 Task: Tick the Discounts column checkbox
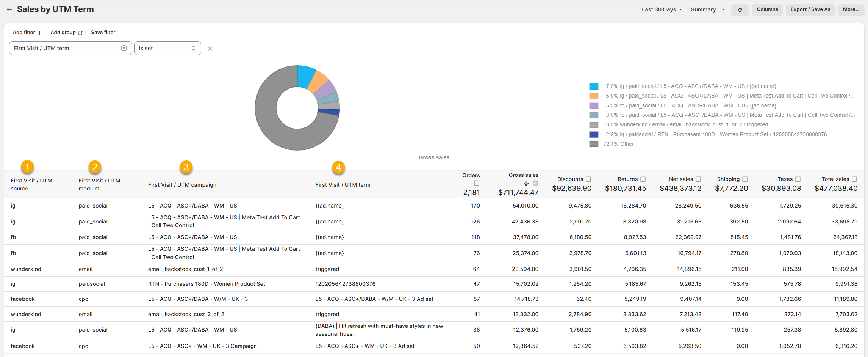point(588,179)
